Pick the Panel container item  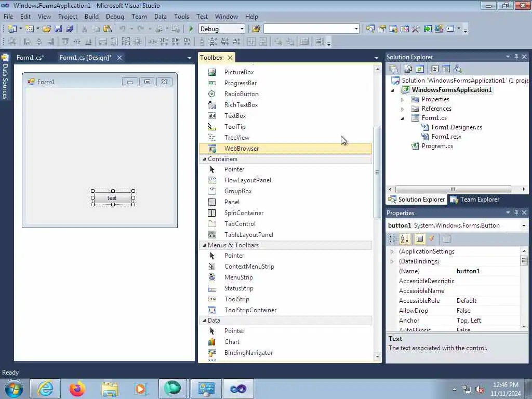pyautogui.click(x=232, y=202)
